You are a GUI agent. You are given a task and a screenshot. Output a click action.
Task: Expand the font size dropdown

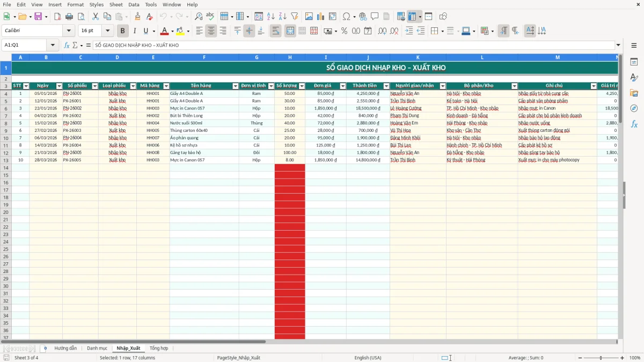[108, 31]
